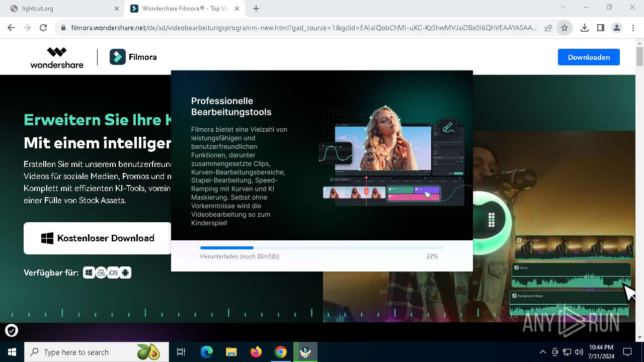This screenshot has height=362, width=644.
Task: Open File Explorer from taskbar
Action: click(x=231, y=352)
